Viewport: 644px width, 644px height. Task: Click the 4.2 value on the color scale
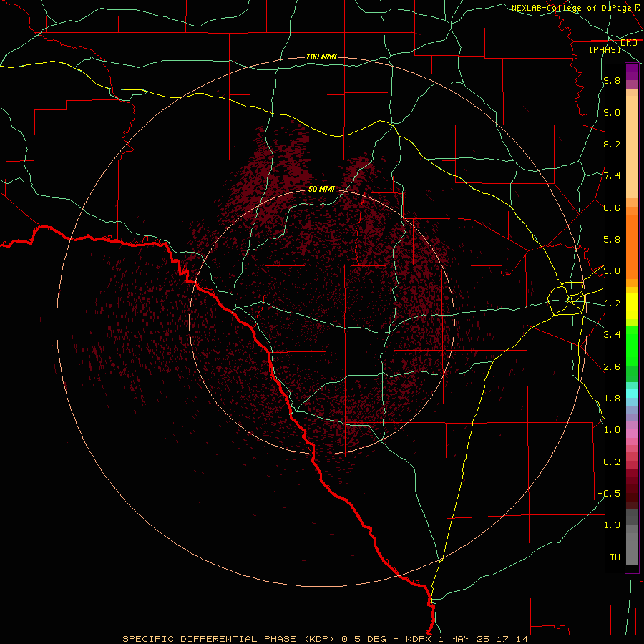[612, 303]
